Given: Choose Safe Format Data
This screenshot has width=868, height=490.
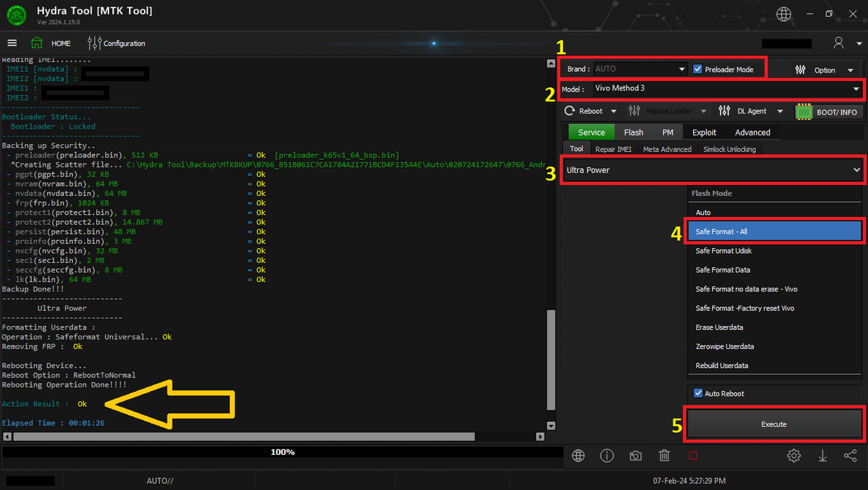Looking at the screenshot, I should [774, 270].
